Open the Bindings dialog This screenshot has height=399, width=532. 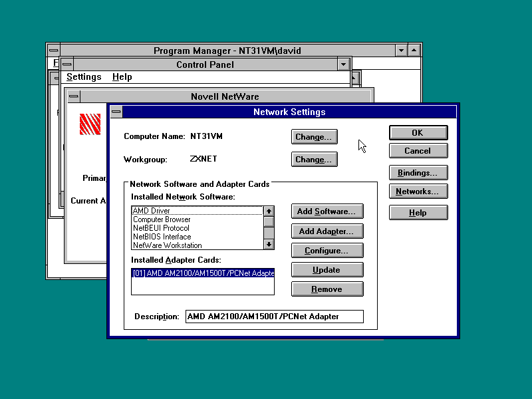point(418,173)
